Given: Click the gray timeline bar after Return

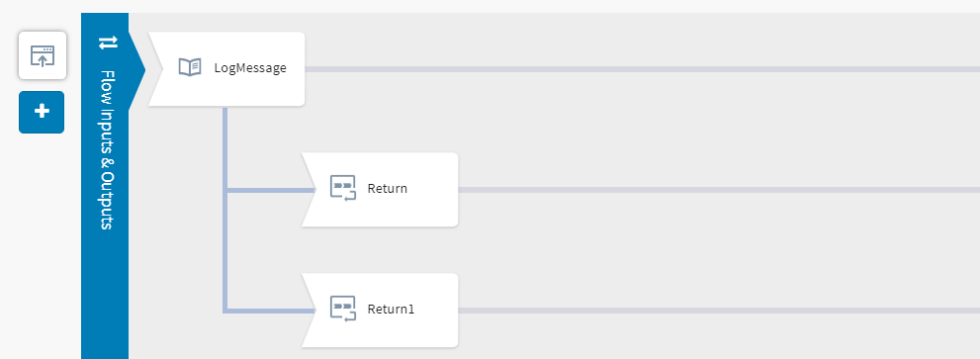Looking at the screenshot, I should click(719, 190).
